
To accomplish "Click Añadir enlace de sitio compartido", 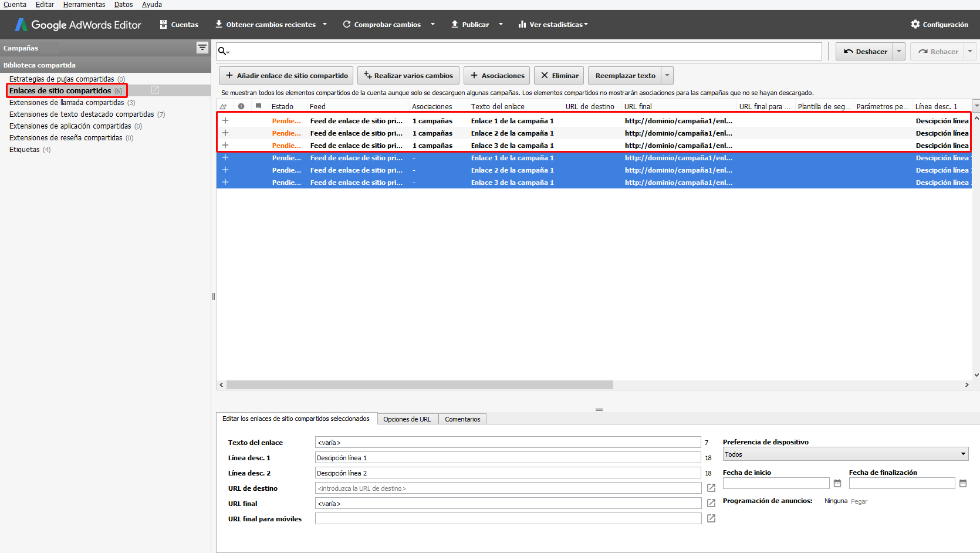I will (x=286, y=76).
